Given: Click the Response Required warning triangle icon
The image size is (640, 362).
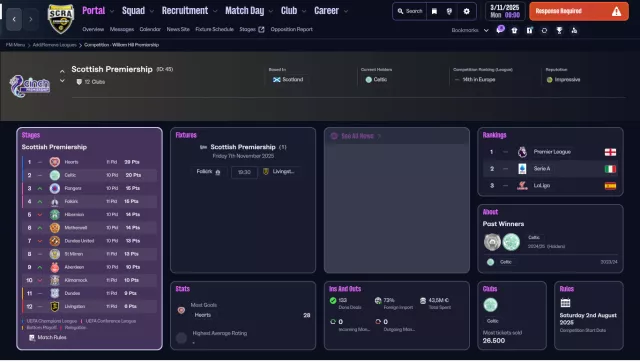Looking at the screenshot, I should pyautogui.click(x=616, y=11).
